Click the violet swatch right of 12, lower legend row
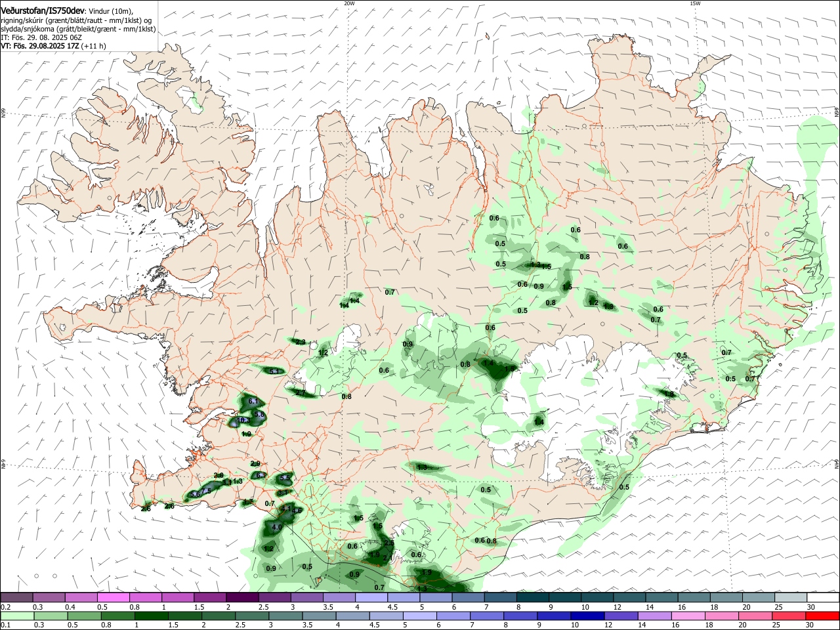Screen dimensions: 840x630 point(620,616)
